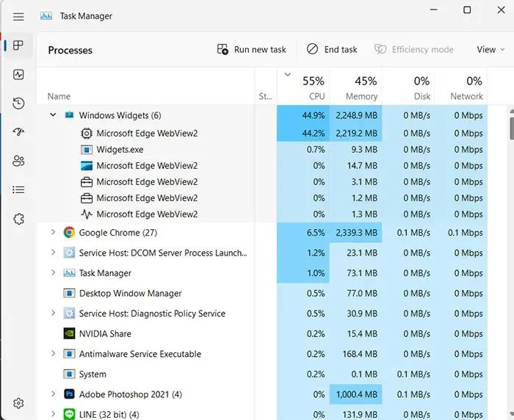This screenshot has width=514, height=420.
Task: Click the Task Manager process row icon
Action: pyautogui.click(x=69, y=273)
